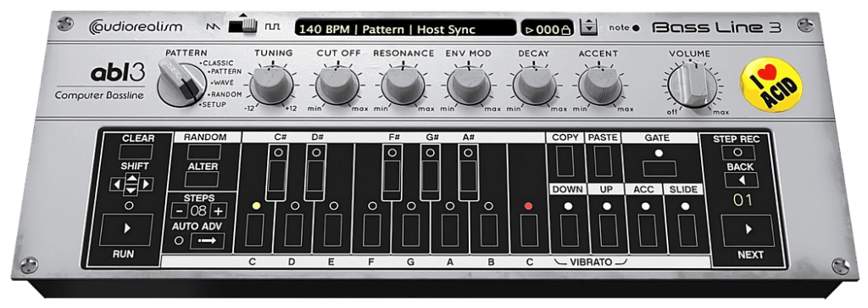Click the ALTER button

202,180
